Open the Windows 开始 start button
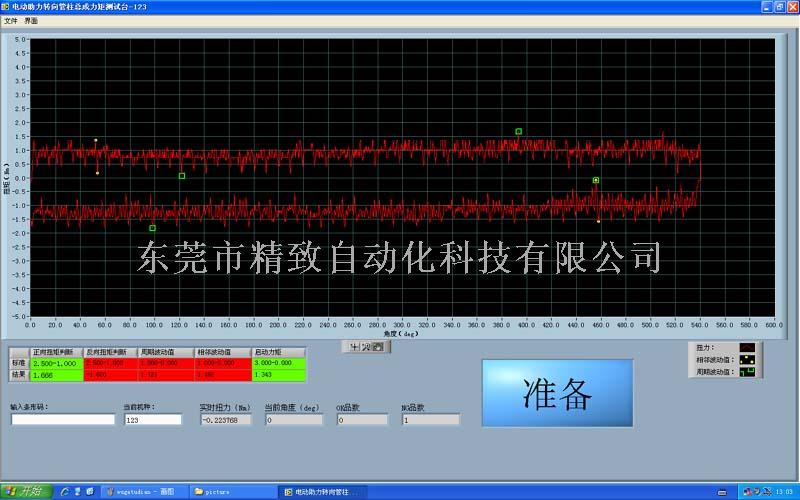The image size is (800, 500). pos(27,491)
